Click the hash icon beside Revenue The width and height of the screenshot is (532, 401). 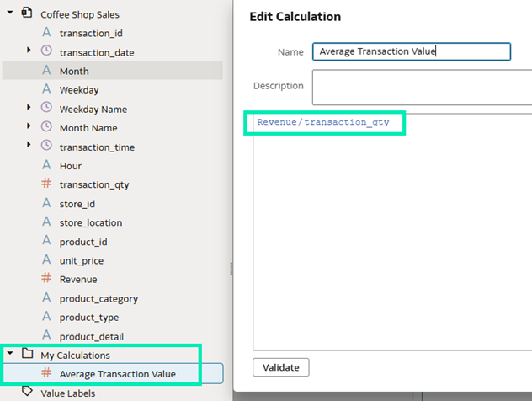click(46, 279)
